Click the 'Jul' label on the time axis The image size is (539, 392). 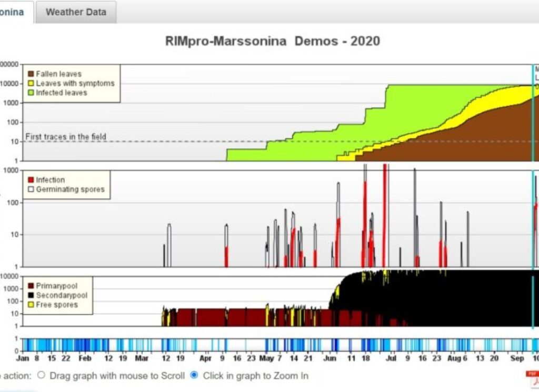(391, 358)
